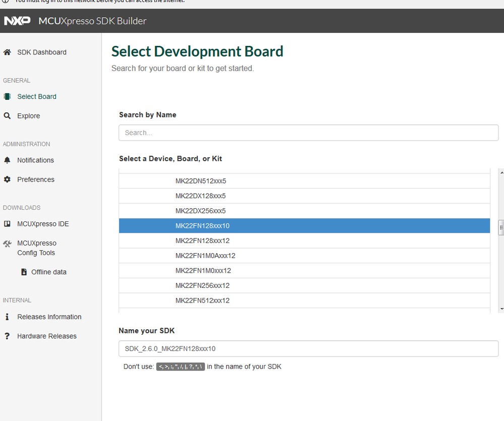The height and width of the screenshot is (421, 504).
Task: Click the NXP logo in header
Action: click(x=17, y=21)
